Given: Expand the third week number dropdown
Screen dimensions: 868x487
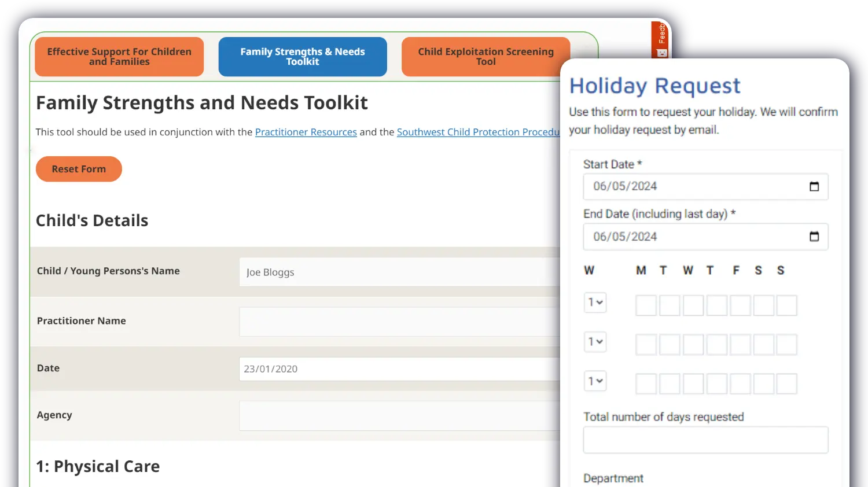Looking at the screenshot, I should point(595,381).
